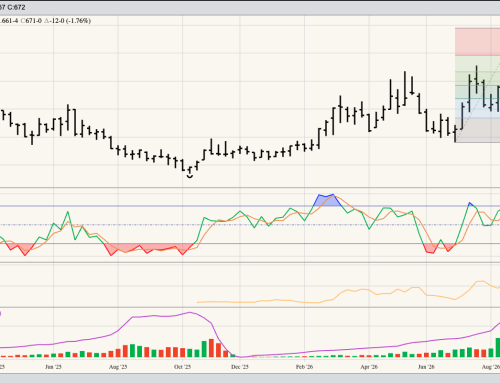Viewport: 500px width, 383px height.
Task: Click the purple line peak near Oct '25
Action: tap(190, 312)
